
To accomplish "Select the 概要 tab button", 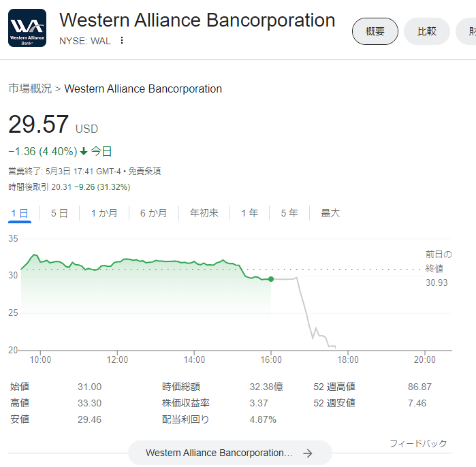I will (x=375, y=31).
